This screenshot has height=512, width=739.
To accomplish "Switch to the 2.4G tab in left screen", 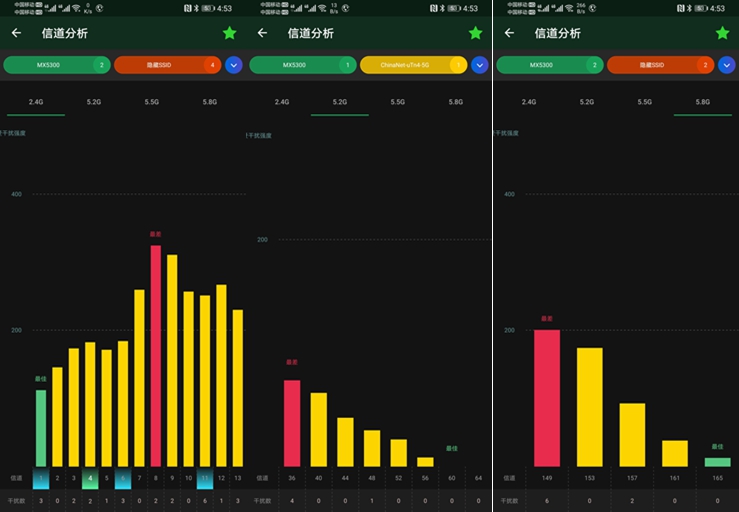I will 36,102.
